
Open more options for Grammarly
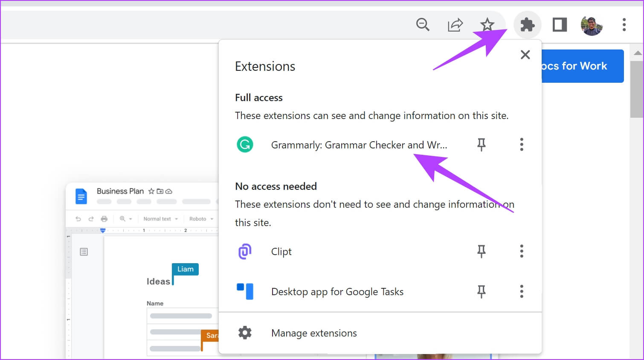tap(522, 145)
